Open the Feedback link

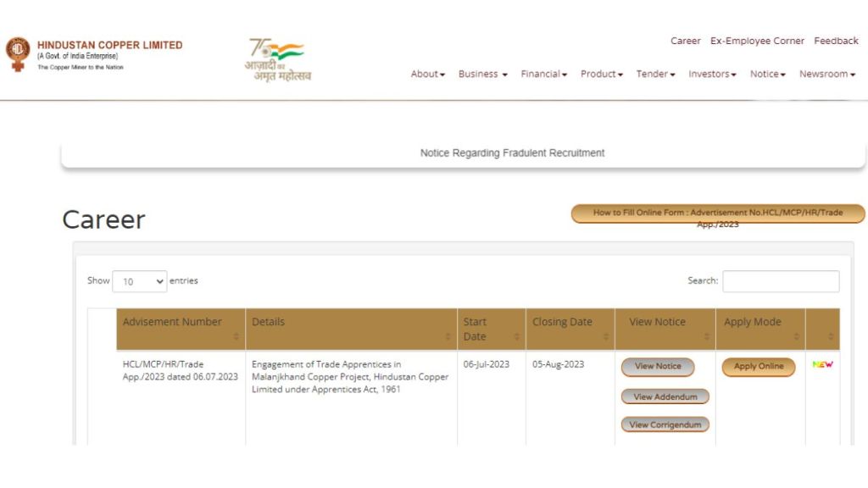pos(836,41)
